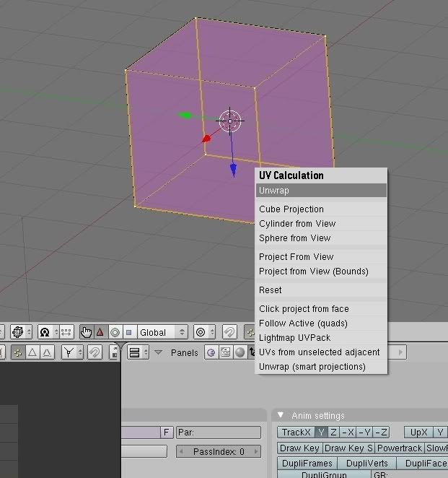Select -X track axis button
Screen dimensions: 448x478
click(348, 433)
